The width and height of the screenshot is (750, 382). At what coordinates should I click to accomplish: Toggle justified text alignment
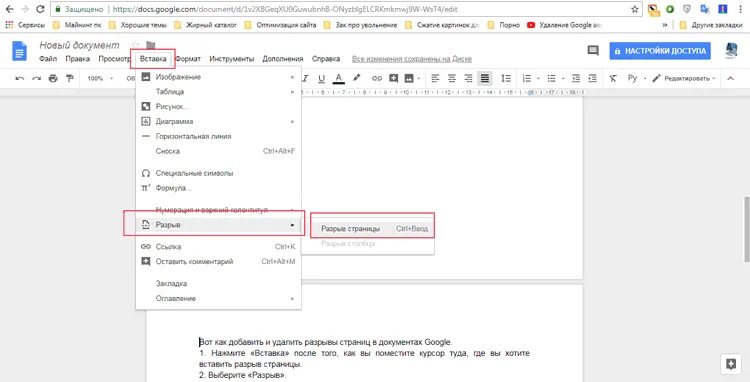(x=485, y=78)
